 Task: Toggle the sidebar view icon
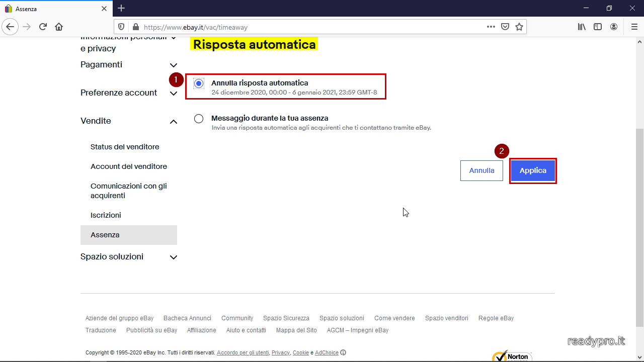pos(598,27)
